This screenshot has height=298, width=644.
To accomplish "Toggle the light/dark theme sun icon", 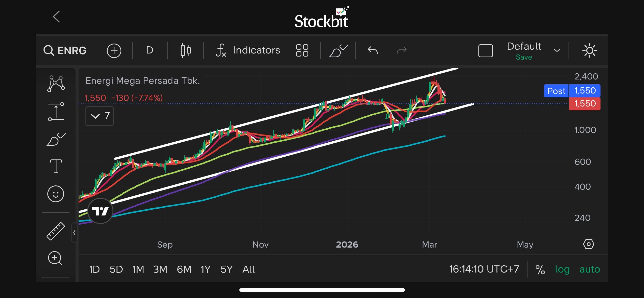I will (x=590, y=50).
